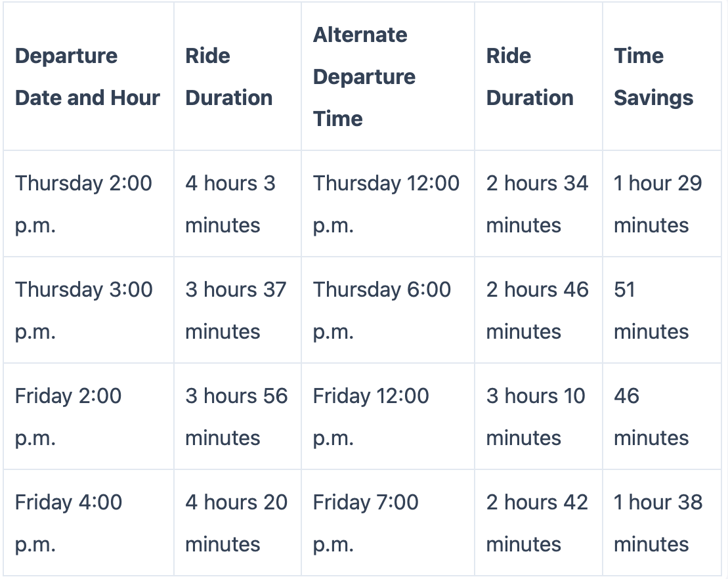Click the "Thursday 12:00 p.m." cell
728x579 pixels.
[388, 204]
